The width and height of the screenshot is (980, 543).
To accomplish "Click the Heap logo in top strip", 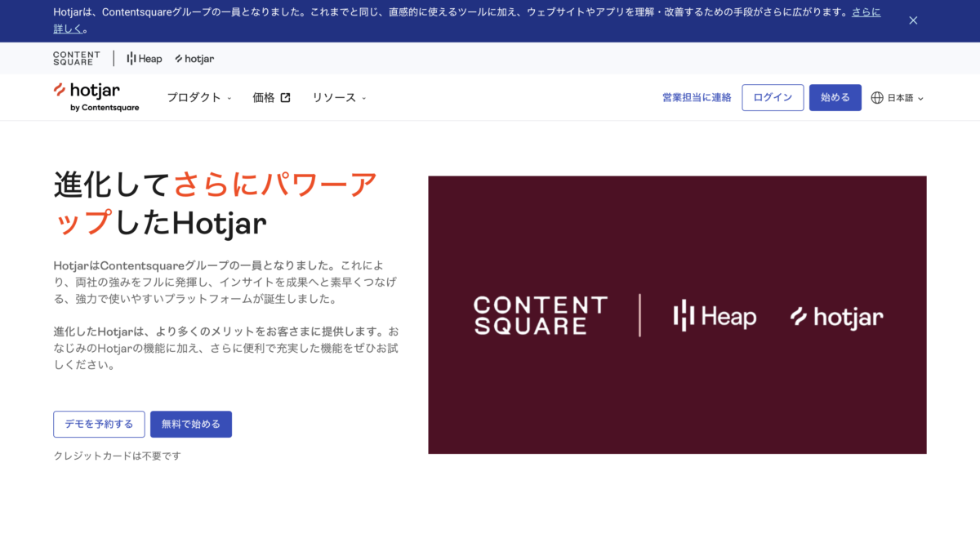I will [145, 59].
